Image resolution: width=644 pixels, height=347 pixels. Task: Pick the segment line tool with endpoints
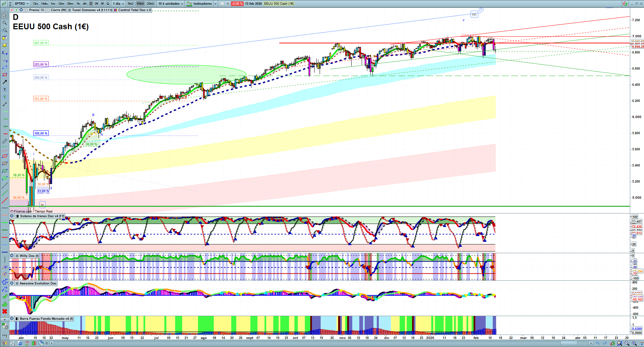click(x=5, y=104)
